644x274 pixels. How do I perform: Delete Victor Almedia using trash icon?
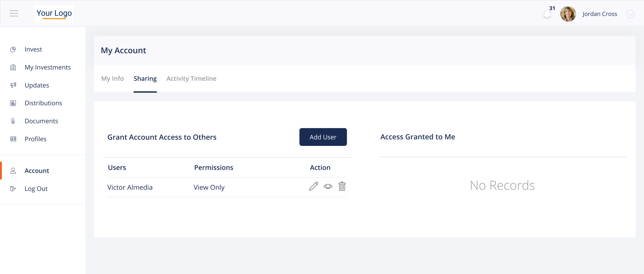[x=342, y=187]
